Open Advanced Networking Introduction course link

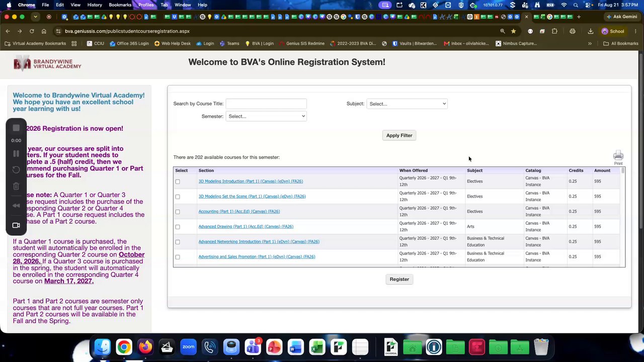259,241
